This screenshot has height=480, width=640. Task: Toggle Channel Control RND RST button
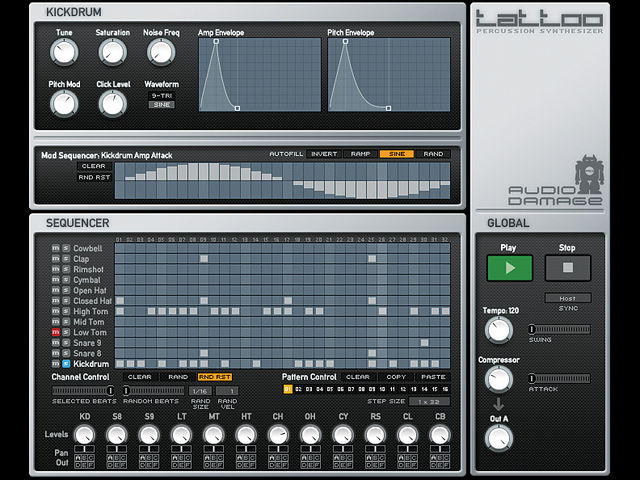point(215,377)
